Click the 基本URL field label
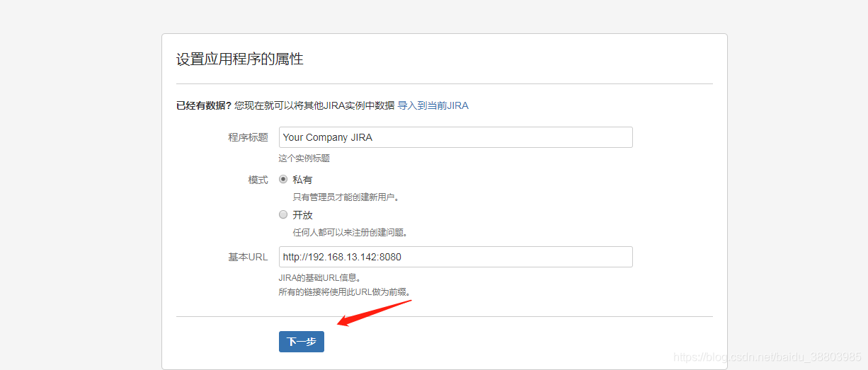The image size is (868, 370). (248, 257)
